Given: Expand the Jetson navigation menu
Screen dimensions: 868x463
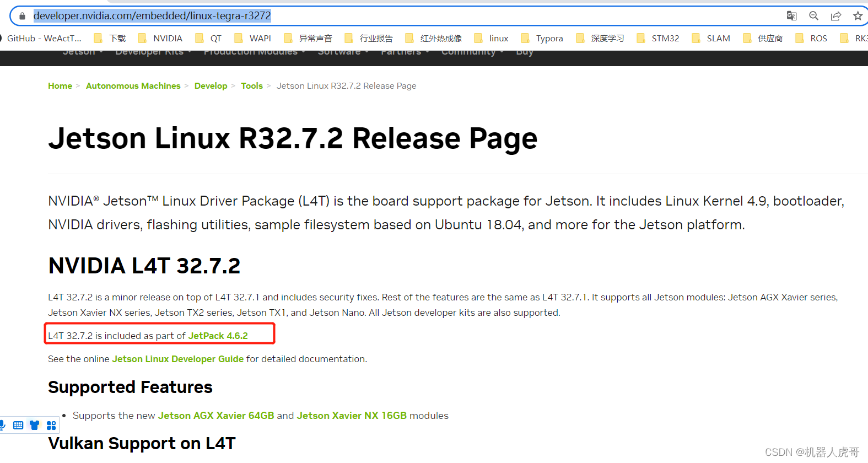Looking at the screenshot, I should point(83,51).
